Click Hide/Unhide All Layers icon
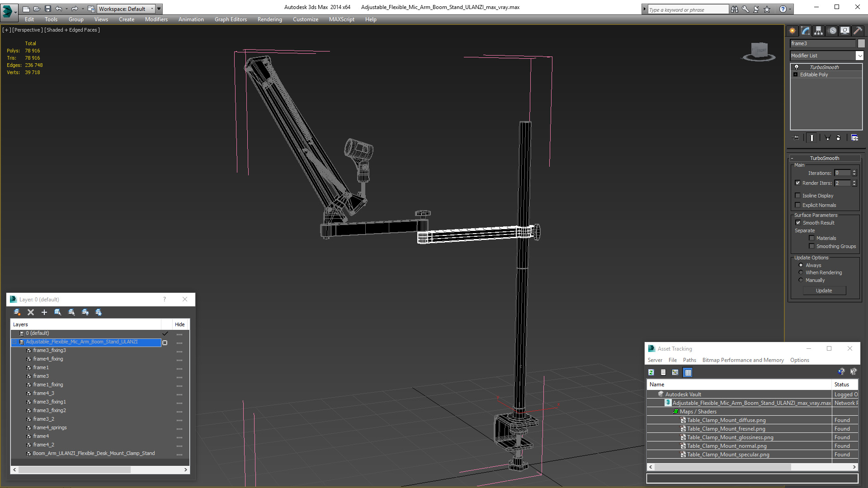The width and height of the screenshot is (868, 488). [85, 312]
